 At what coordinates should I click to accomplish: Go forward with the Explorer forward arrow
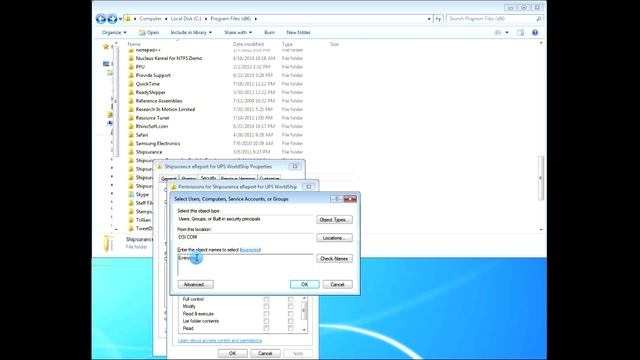pos(112,18)
